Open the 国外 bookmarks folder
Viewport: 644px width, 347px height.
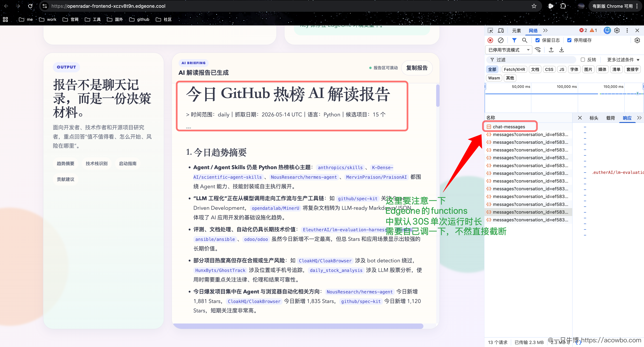click(115, 19)
